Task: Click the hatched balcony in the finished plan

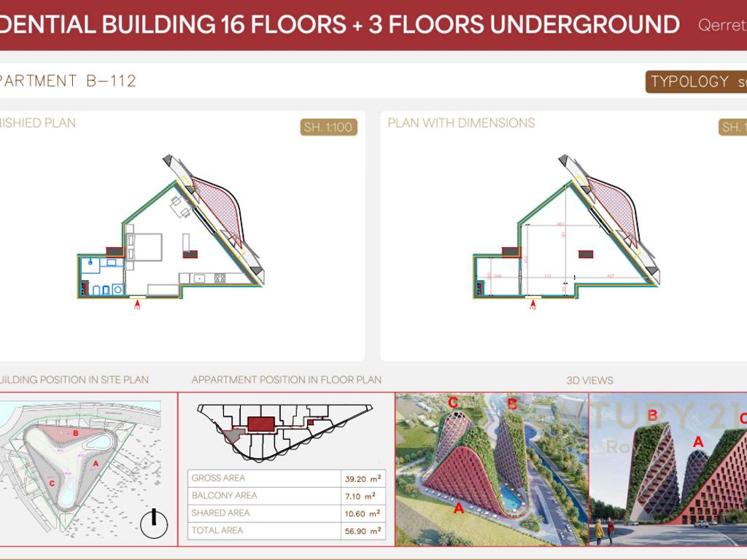Action: point(219,206)
